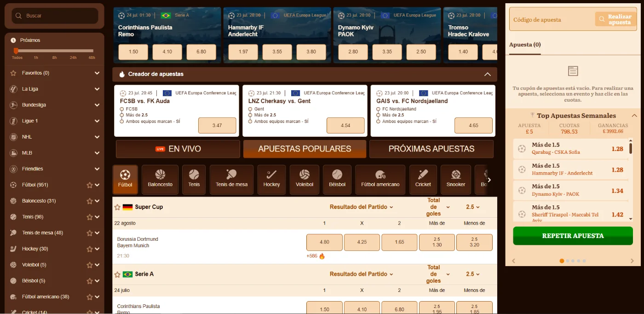644x314 pixels.
Task: Focus the Código de apuesta field
Action: coord(552,20)
